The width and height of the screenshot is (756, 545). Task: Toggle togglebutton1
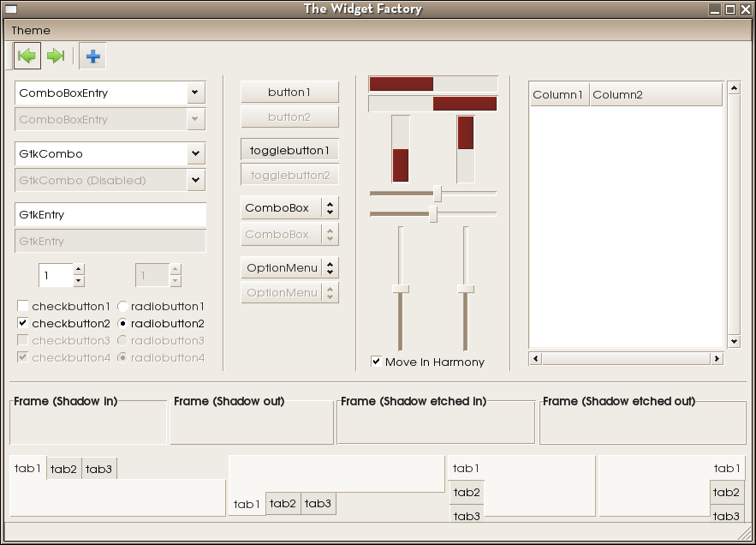[289, 150]
